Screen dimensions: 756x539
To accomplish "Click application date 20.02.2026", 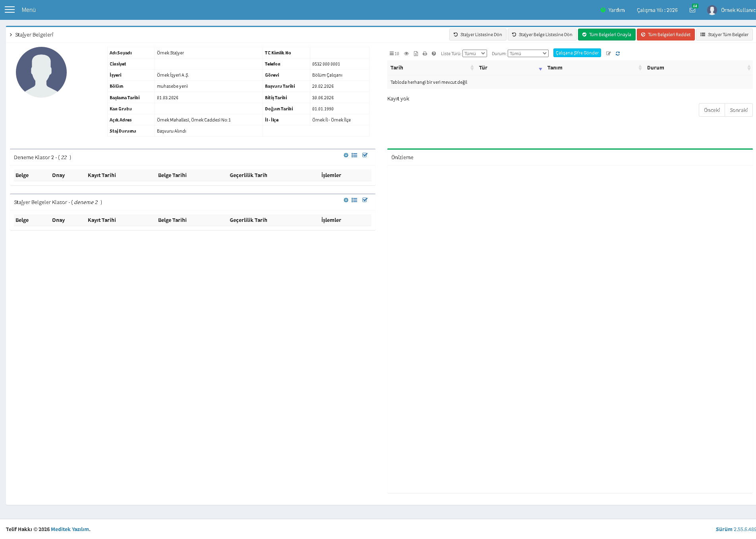I will pyautogui.click(x=323, y=86).
